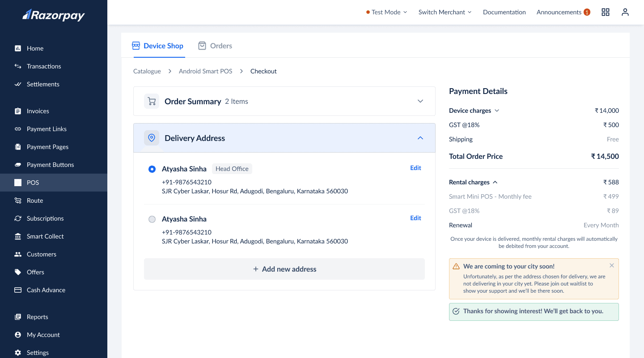Viewport: 644px width, 358px height.
Task: Open the Switch Merchant dropdown
Action: click(445, 12)
